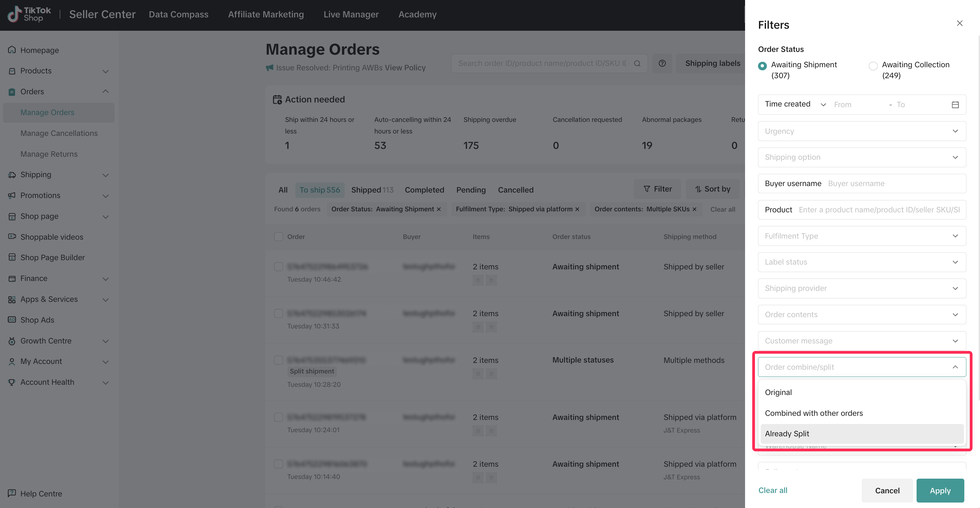Click the Apply button

click(940, 490)
